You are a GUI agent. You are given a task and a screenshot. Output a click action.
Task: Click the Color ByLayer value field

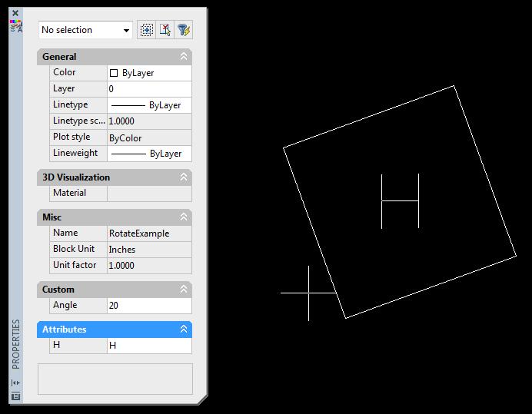click(149, 73)
